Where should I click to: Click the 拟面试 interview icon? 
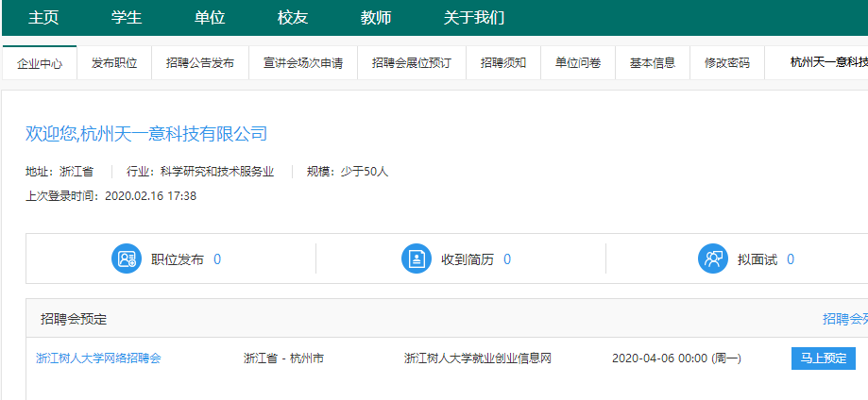[712, 258]
